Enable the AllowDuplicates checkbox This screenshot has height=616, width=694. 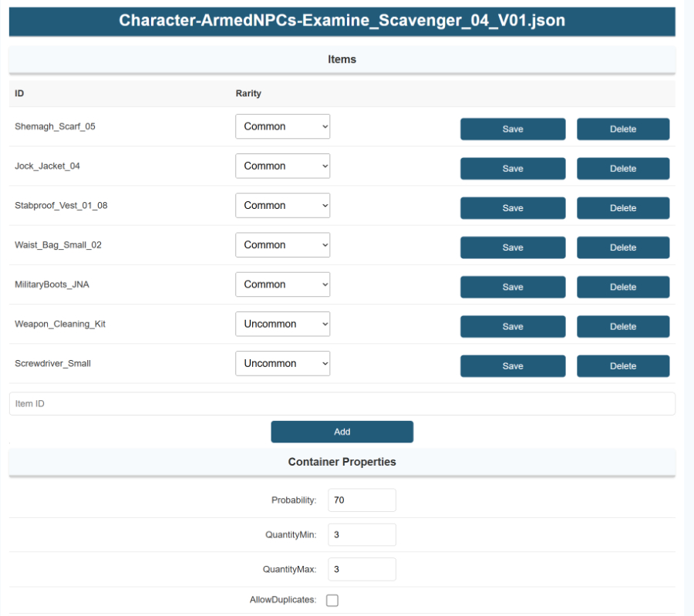click(332, 601)
